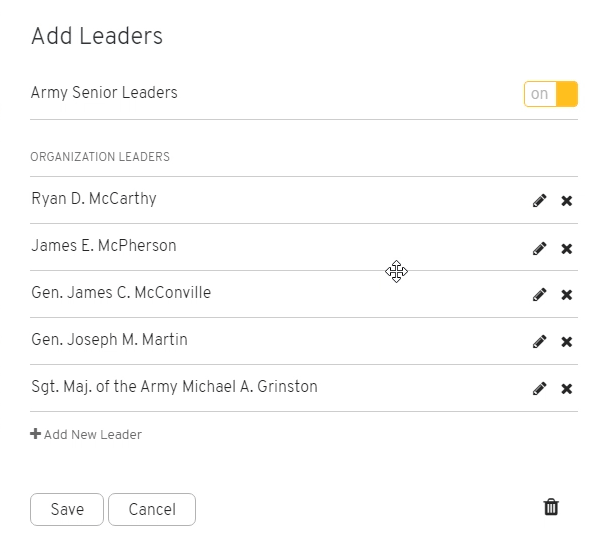Edit Ryan D. McCarthy with pencil icon

point(539,200)
